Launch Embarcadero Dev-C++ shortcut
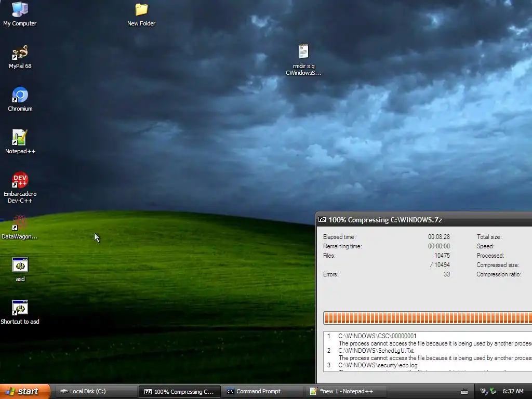This screenshot has height=399, width=532. point(20,188)
